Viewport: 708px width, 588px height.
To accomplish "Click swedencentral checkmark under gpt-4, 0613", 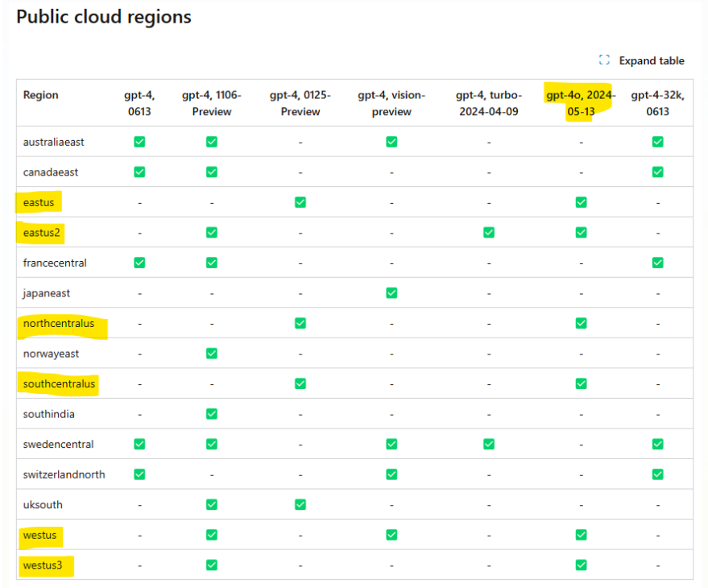I will click(139, 445).
